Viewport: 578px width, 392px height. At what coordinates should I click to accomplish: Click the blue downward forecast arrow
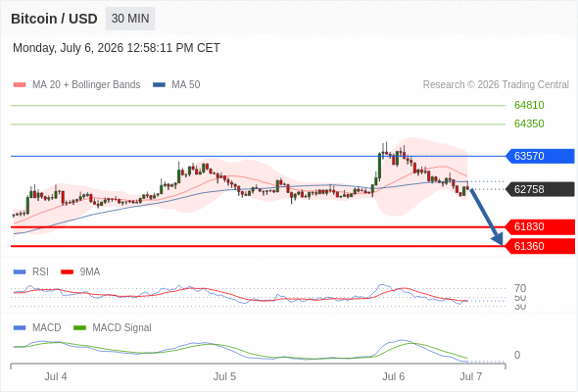(x=486, y=217)
